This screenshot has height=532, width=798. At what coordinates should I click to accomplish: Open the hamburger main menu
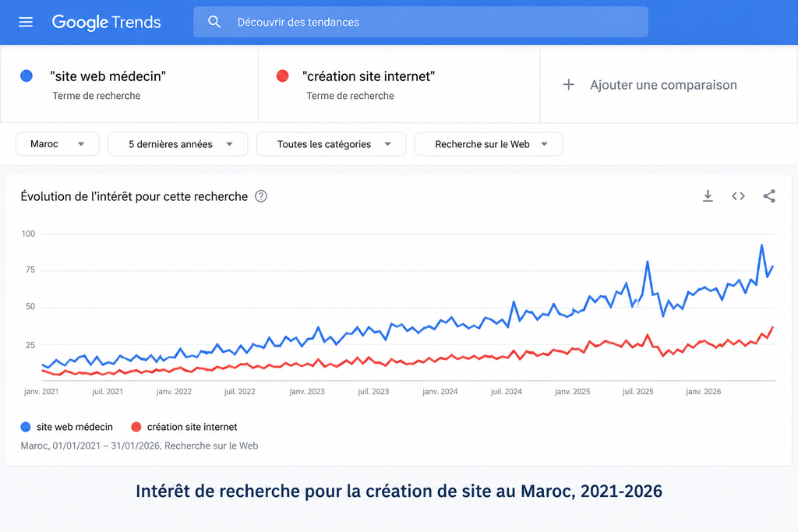[26, 22]
